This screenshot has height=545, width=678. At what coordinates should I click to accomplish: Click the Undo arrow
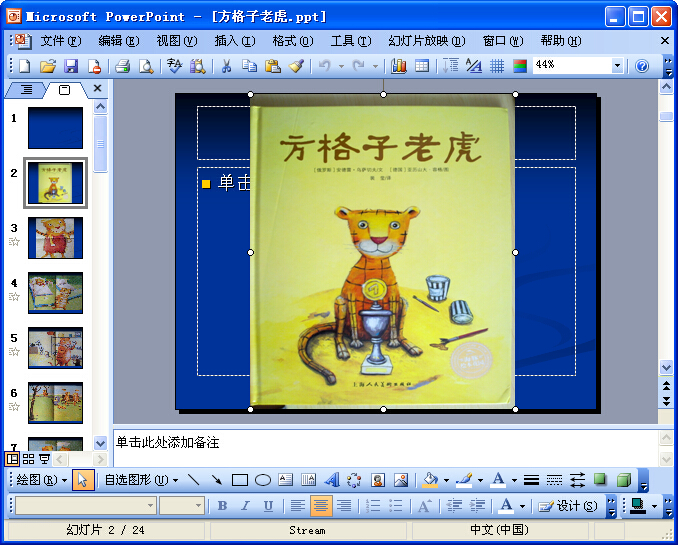point(325,66)
